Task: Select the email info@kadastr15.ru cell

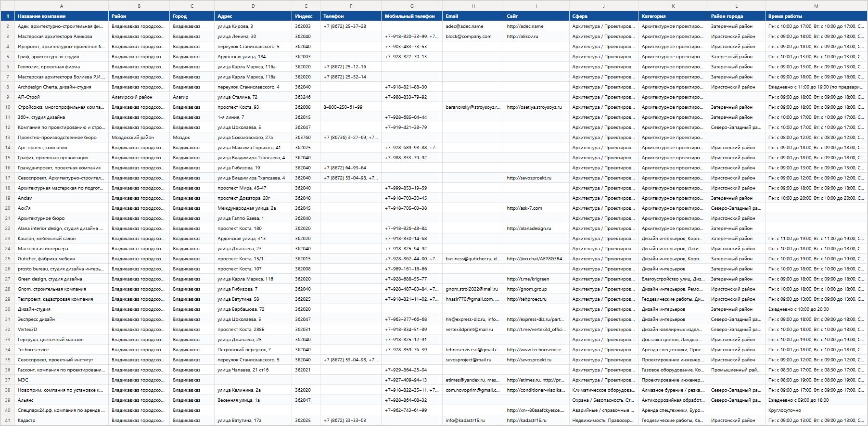Action: (x=473, y=421)
